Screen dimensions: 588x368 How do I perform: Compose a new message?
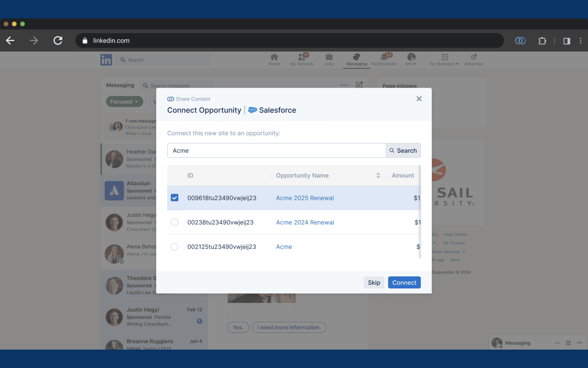point(359,85)
